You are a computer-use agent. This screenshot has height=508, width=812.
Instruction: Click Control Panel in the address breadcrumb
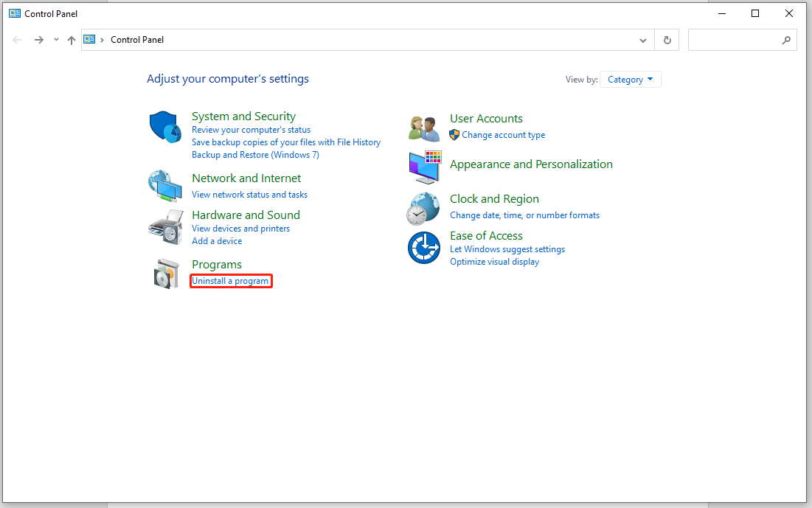[136, 40]
